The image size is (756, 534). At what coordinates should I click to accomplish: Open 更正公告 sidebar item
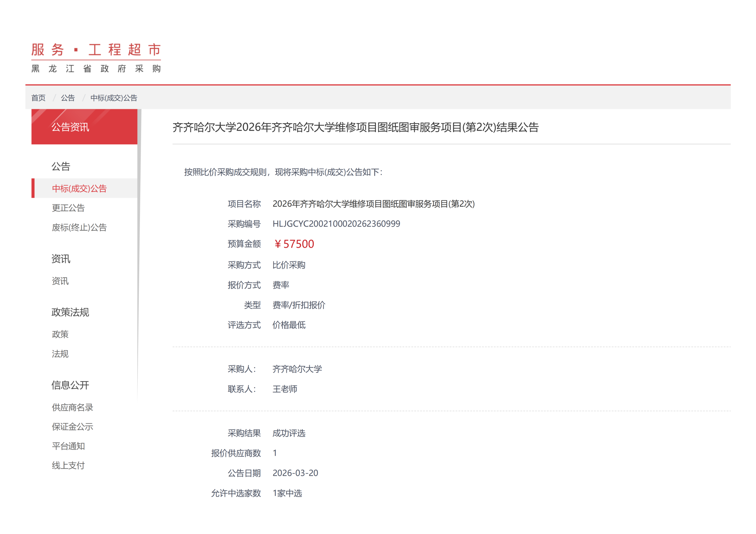(68, 208)
